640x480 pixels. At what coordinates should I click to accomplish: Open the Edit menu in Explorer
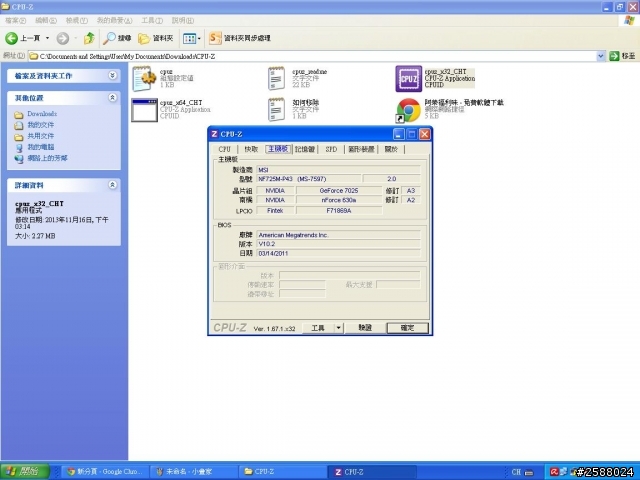click(46, 20)
